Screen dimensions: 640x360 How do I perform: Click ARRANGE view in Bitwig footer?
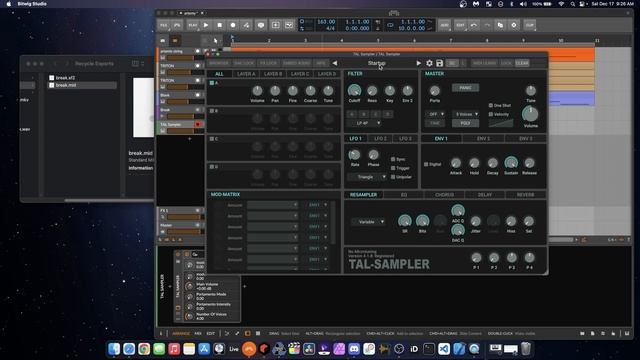[x=181, y=333]
